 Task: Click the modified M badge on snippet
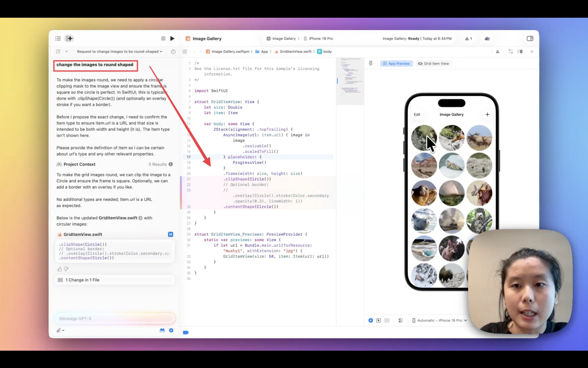click(171, 234)
